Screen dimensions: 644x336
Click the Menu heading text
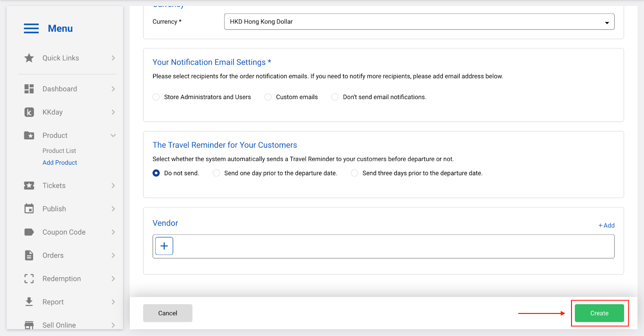(x=60, y=29)
